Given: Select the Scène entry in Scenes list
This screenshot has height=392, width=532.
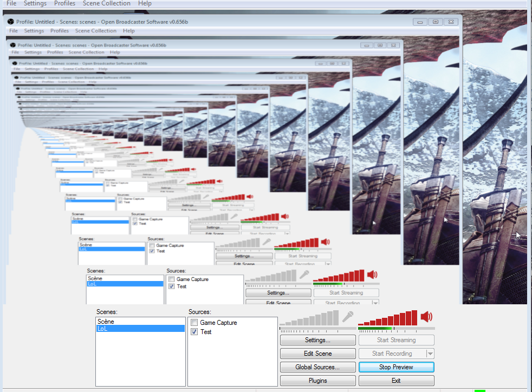Looking at the screenshot, I should (x=140, y=322).
